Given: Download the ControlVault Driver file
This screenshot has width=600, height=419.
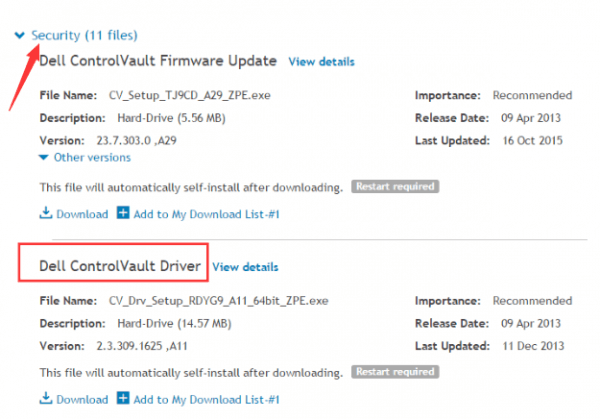Looking at the screenshot, I should [82, 399].
